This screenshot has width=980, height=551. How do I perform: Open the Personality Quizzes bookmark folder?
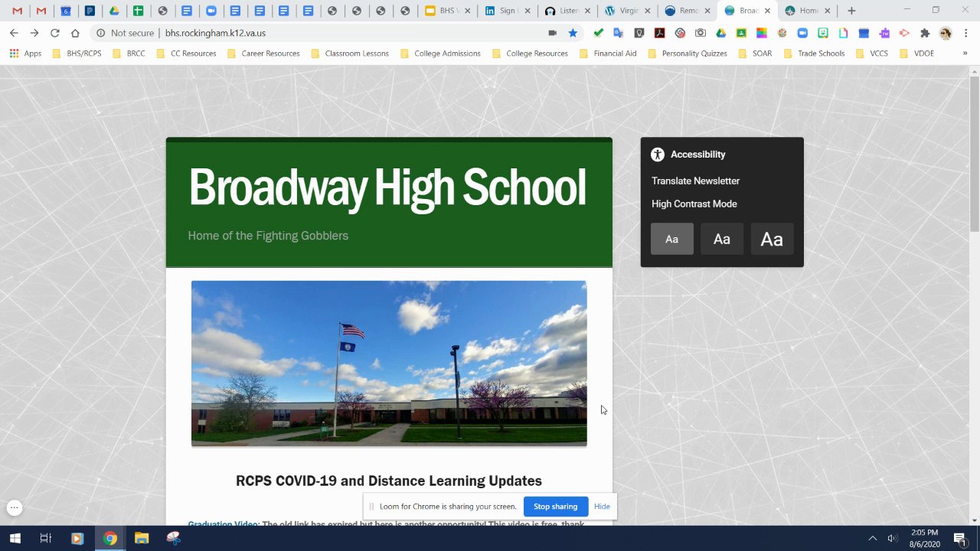pos(688,54)
